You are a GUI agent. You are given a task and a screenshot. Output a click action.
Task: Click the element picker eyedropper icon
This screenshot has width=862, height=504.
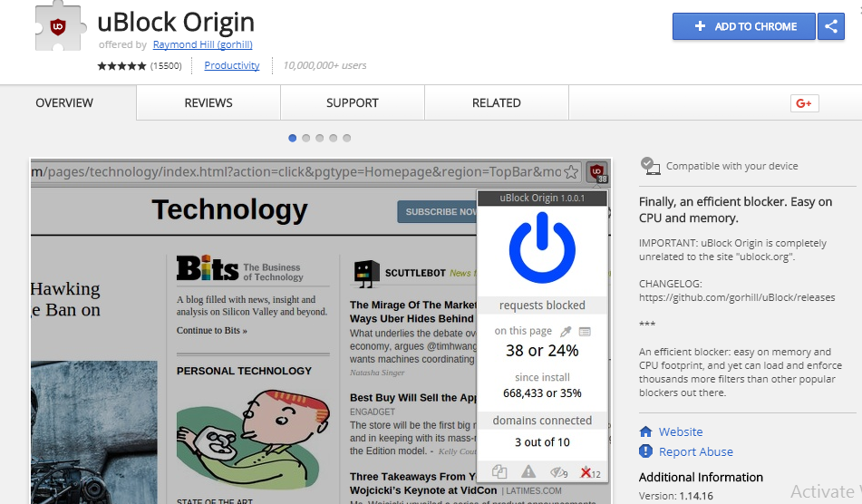pos(566,332)
